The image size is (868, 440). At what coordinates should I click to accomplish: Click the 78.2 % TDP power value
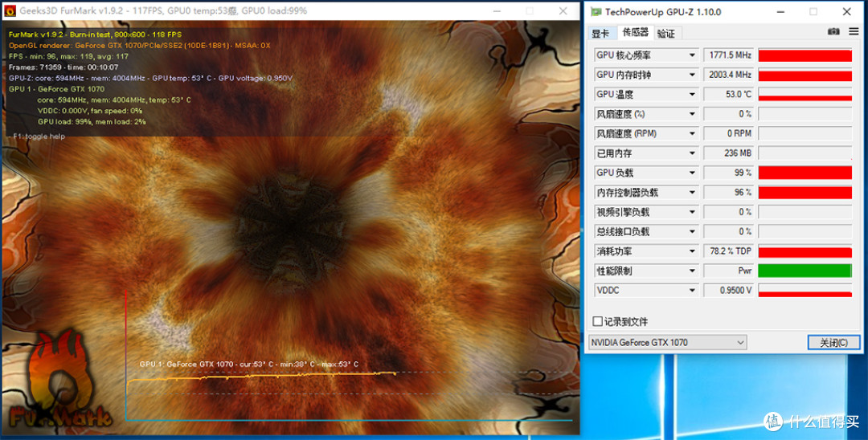[x=728, y=251]
